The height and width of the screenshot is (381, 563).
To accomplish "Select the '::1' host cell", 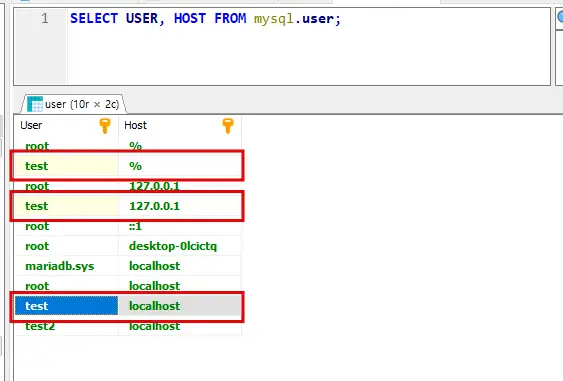I will (180, 226).
